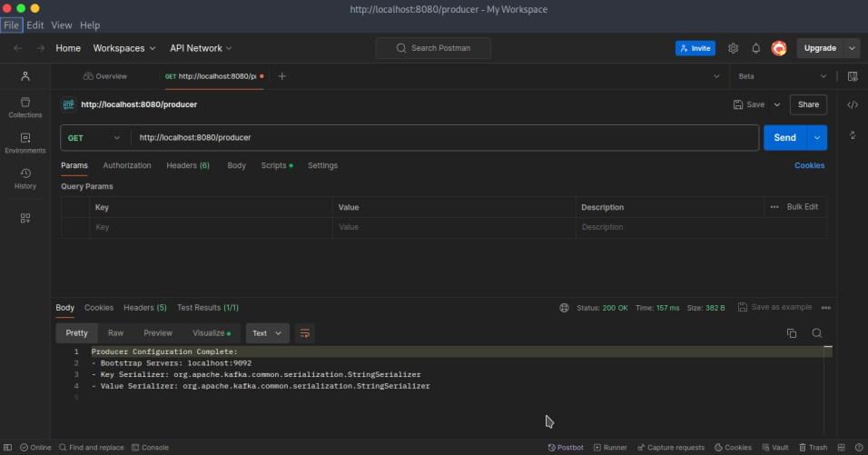
Task: Open the Vault from status bar
Action: click(775, 447)
